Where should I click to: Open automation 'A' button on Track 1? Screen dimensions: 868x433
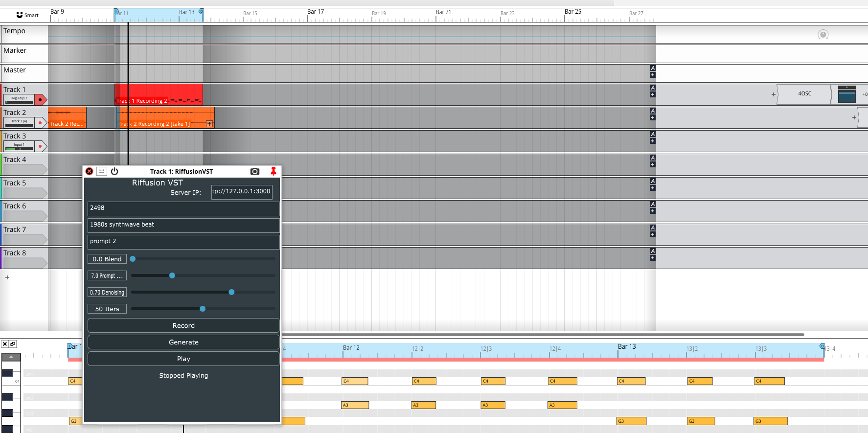[653, 88]
